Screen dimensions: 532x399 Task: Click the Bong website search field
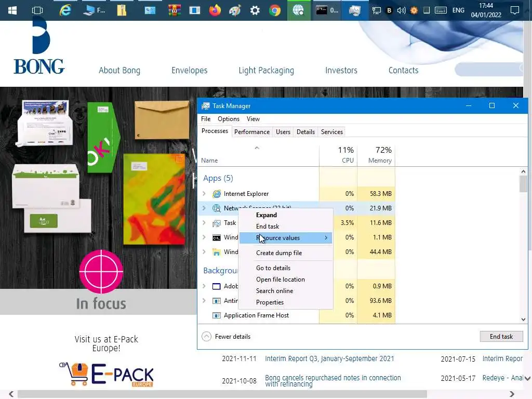click(x=488, y=69)
